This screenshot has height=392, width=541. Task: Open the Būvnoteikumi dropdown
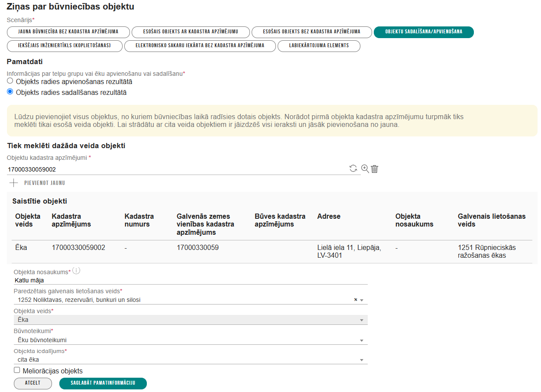pos(362,340)
